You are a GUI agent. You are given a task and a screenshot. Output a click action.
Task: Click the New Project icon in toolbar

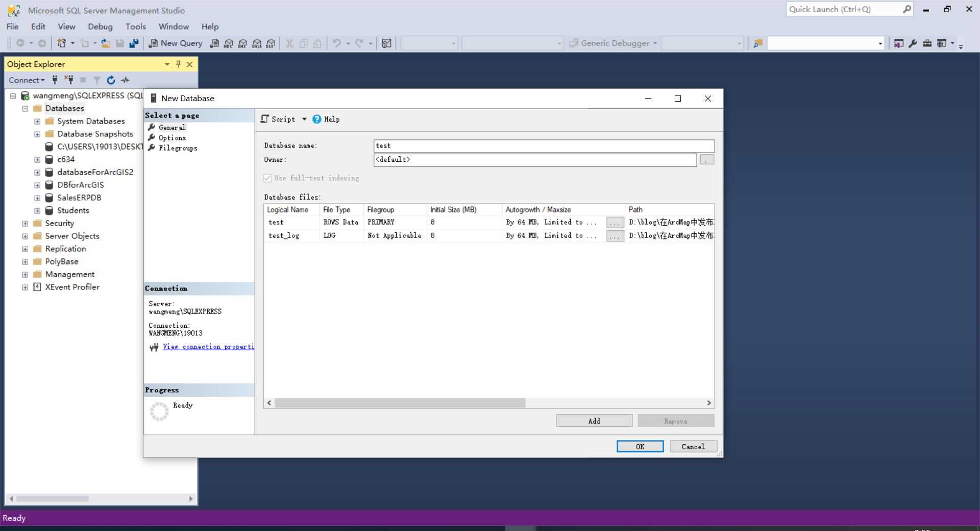coord(62,43)
